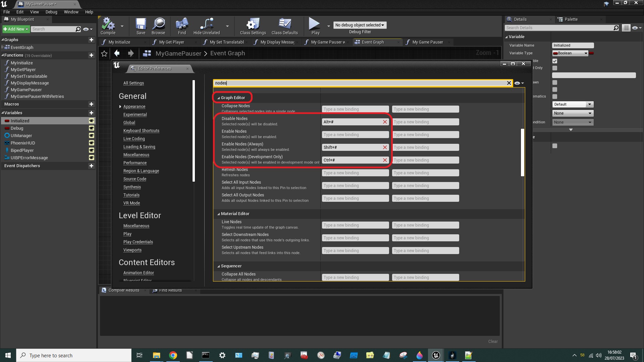This screenshot has height=362, width=644.
Task: Toggle visibility eye for UIManager variable
Action: pos(91,136)
